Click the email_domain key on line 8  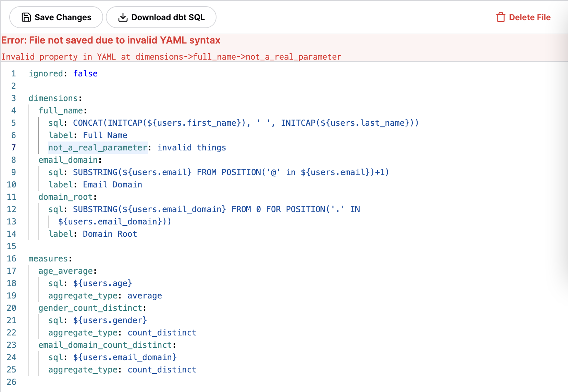[68, 160]
